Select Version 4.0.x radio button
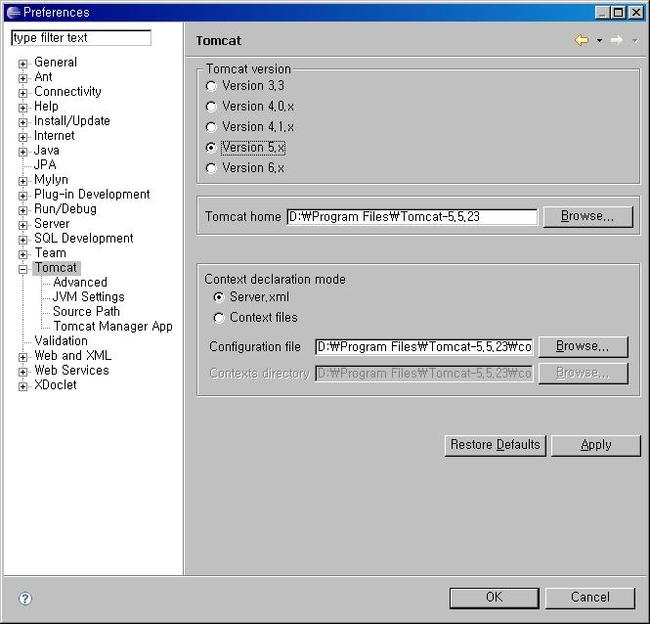The width and height of the screenshot is (650, 624). click(211, 107)
